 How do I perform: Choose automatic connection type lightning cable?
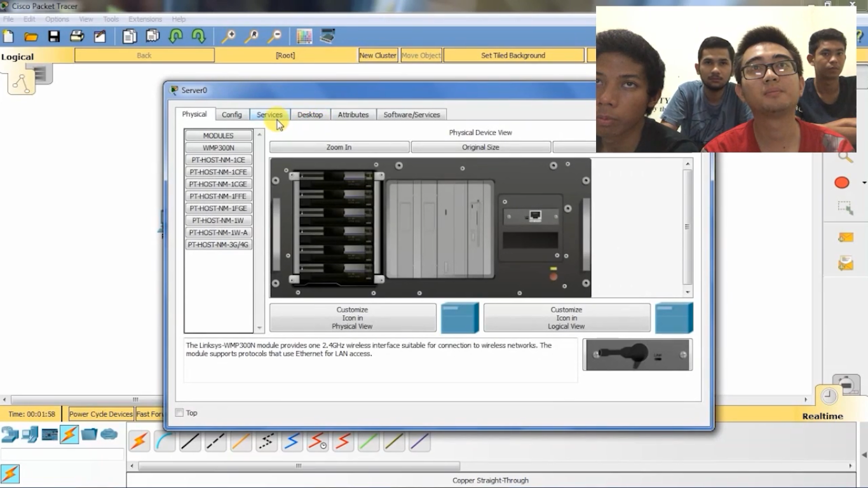tap(139, 441)
